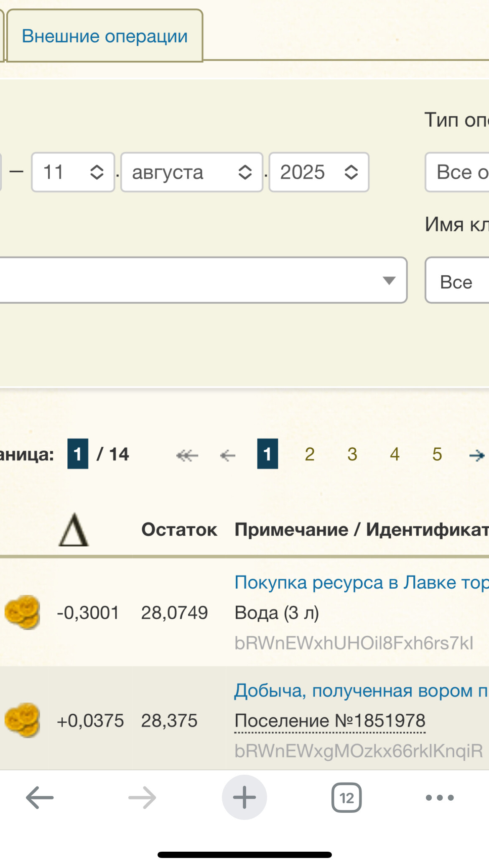The height and width of the screenshot is (868, 489).
Task: Jump to first page double-arrow icon
Action: (x=187, y=455)
